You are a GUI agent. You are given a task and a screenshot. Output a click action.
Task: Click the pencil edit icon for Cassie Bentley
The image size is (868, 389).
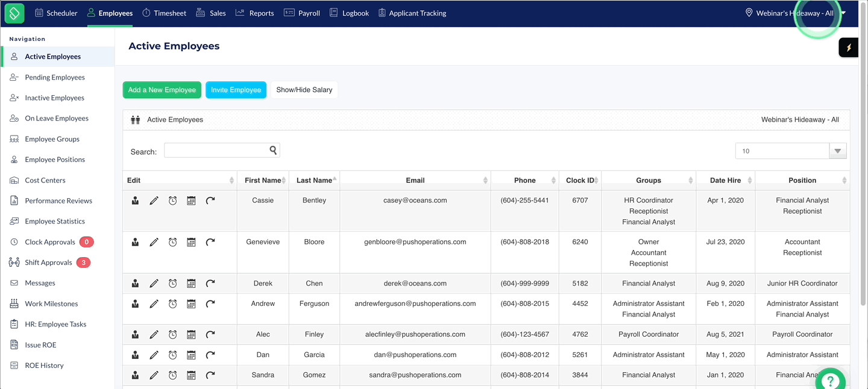point(154,201)
